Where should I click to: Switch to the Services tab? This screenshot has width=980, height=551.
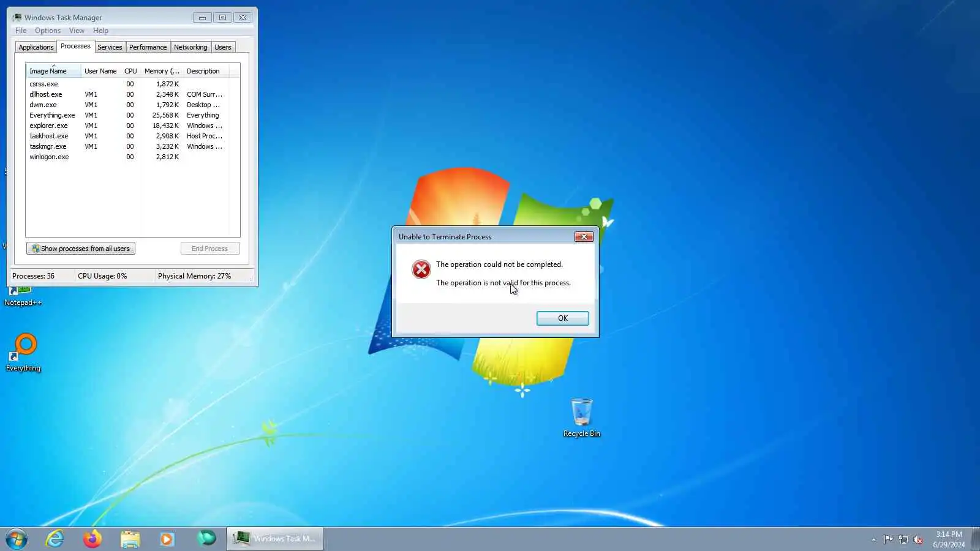coord(110,47)
